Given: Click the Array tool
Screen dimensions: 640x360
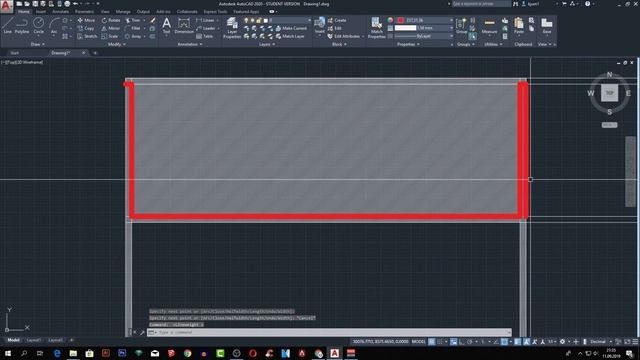Looking at the screenshot, I should pos(133,36).
